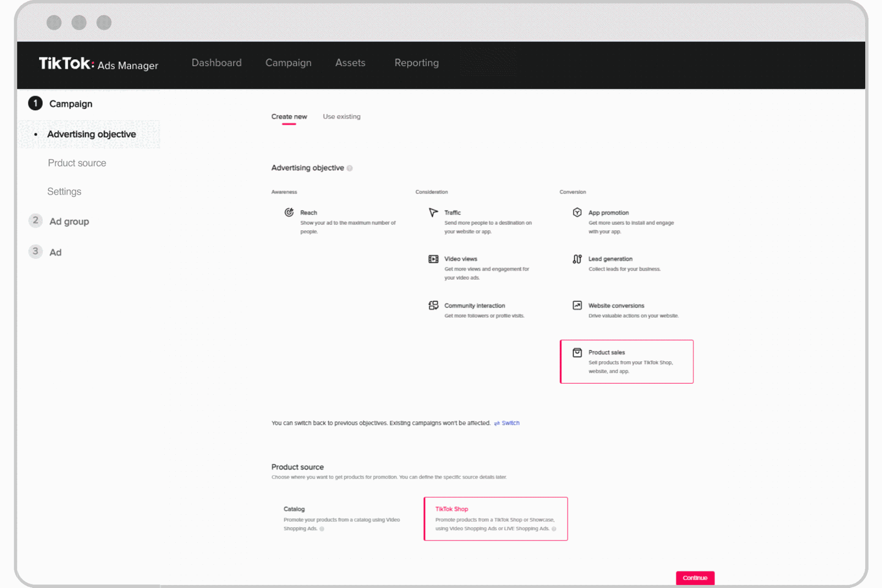Click step 2 Ad group number badge
882x588 pixels.
[x=35, y=221]
